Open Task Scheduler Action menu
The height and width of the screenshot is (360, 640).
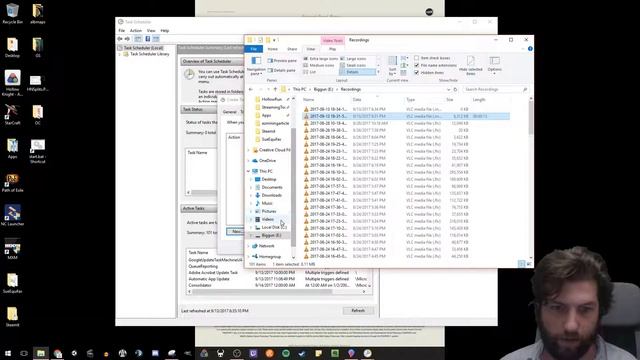pyautogui.click(x=136, y=31)
